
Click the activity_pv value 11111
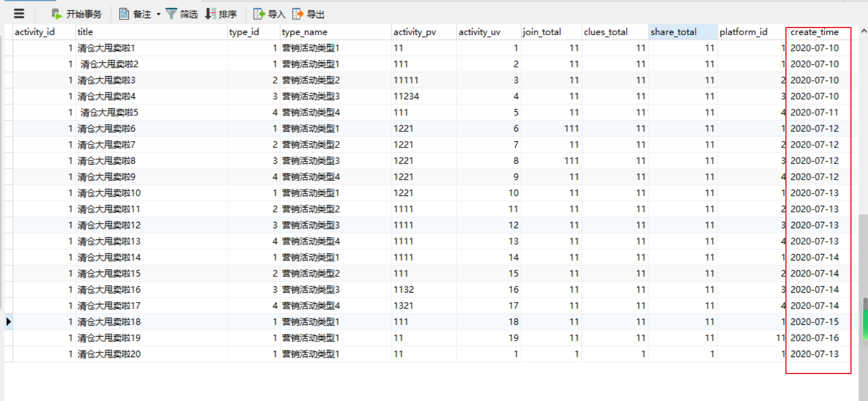point(406,80)
